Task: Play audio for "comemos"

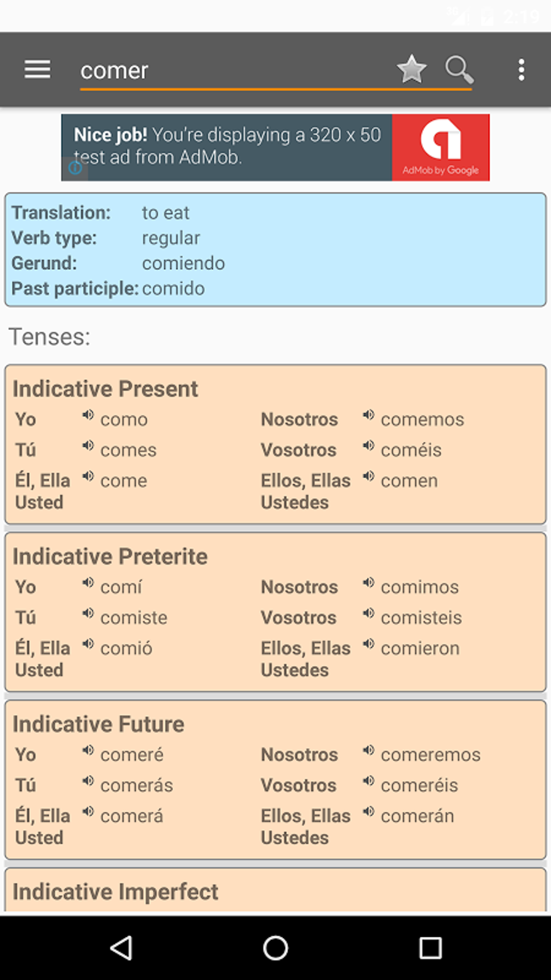Action: coord(368,414)
